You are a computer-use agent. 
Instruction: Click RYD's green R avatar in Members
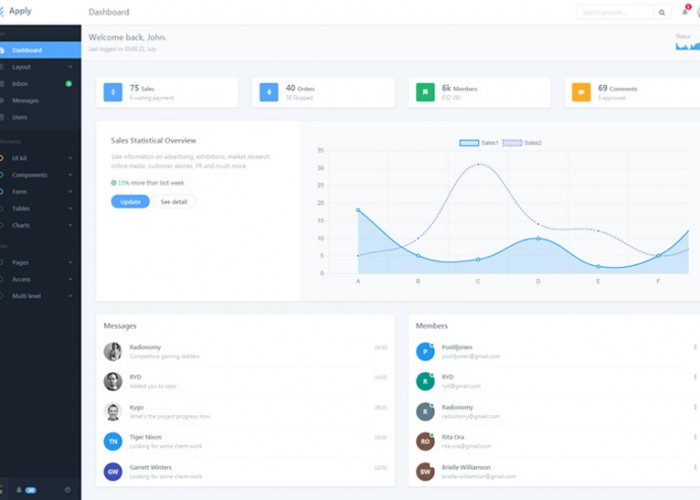pos(425,382)
